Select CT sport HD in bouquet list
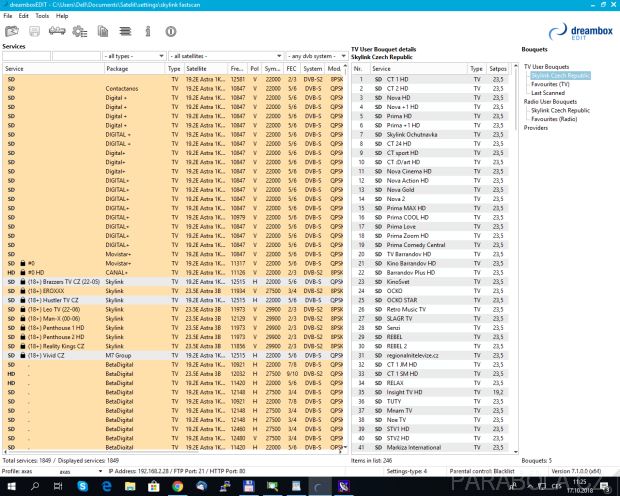Screen dimensions: 620x496 [430, 153]
